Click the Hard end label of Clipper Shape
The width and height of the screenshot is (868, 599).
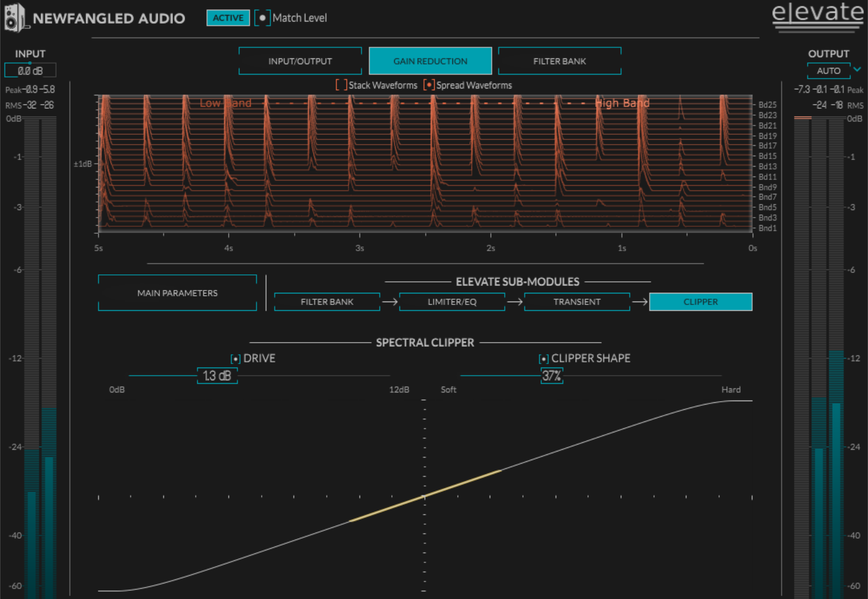pyautogui.click(x=731, y=389)
